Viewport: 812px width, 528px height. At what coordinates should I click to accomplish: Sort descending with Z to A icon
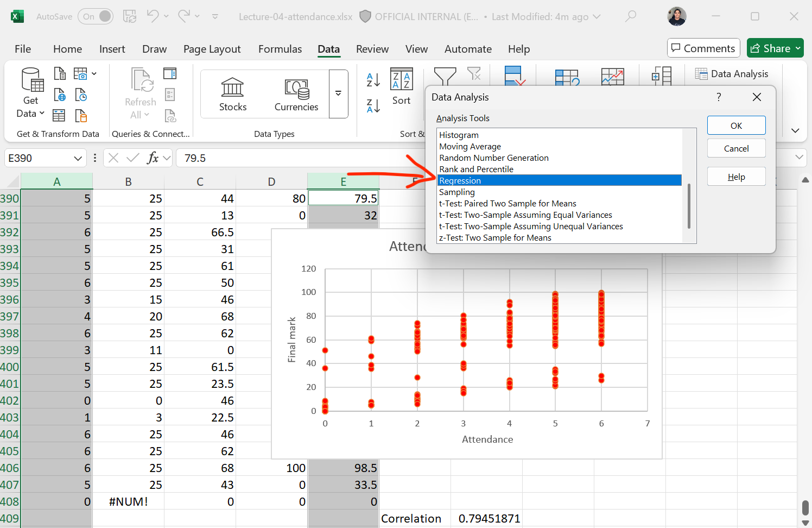click(x=373, y=105)
